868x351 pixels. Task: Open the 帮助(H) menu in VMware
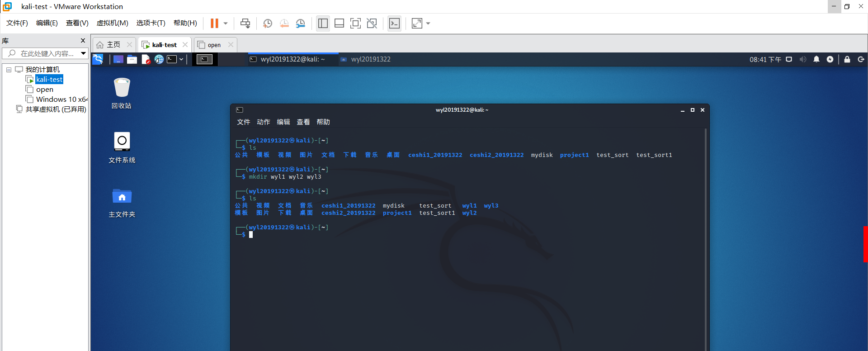(185, 23)
